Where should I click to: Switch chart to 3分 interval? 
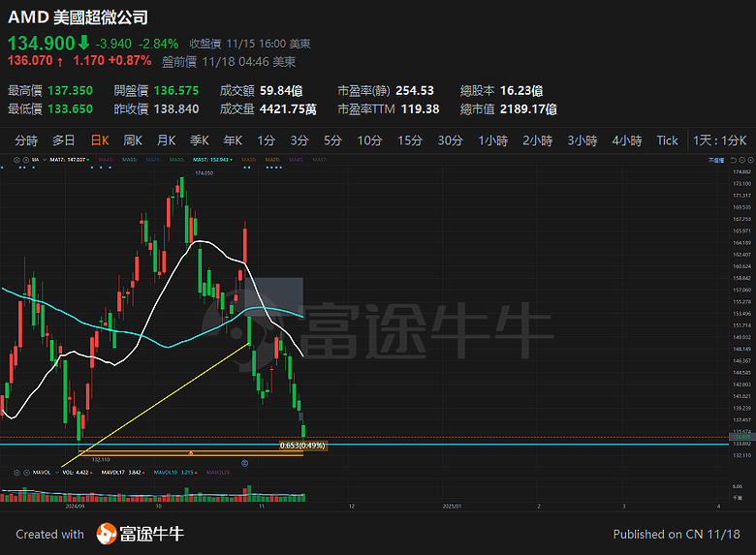click(299, 140)
